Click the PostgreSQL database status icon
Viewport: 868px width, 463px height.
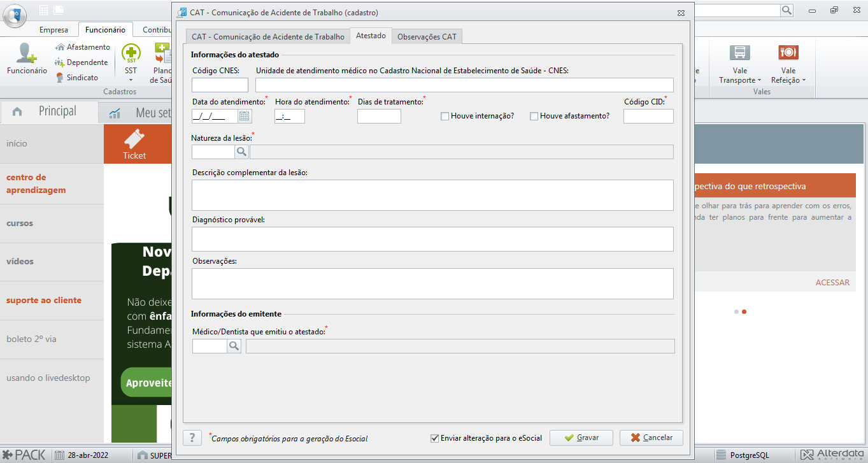(722, 455)
